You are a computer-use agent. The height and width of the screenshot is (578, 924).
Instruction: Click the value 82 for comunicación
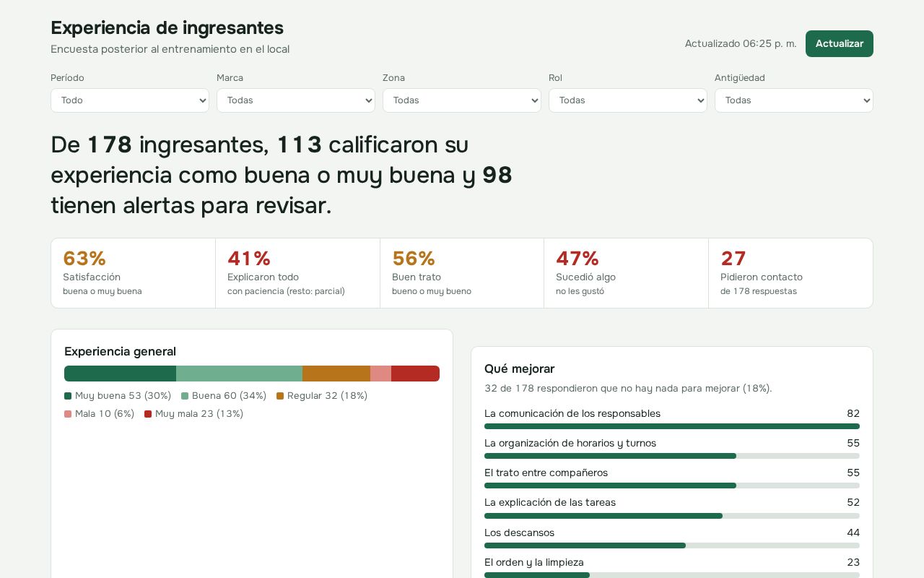click(853, 413)
